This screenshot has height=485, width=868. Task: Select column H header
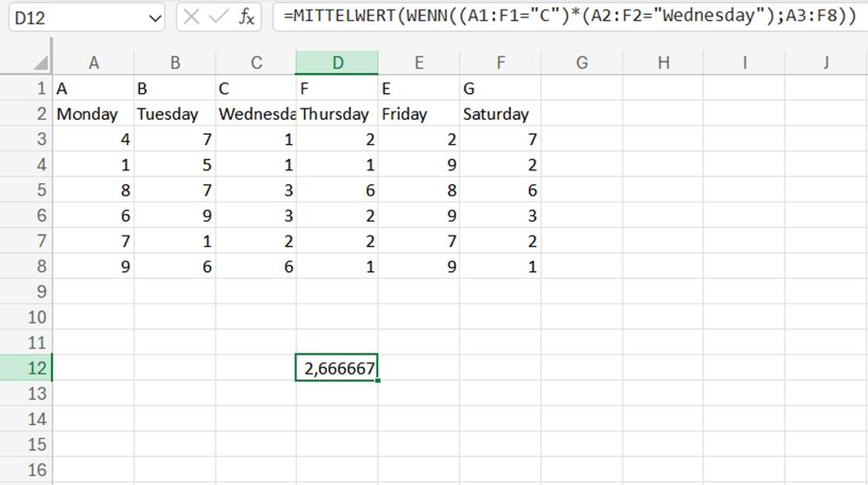(663, 63)
